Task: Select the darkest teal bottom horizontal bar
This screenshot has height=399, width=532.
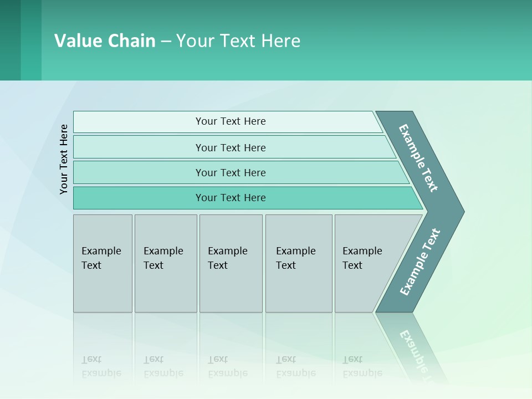Action: 231,198
